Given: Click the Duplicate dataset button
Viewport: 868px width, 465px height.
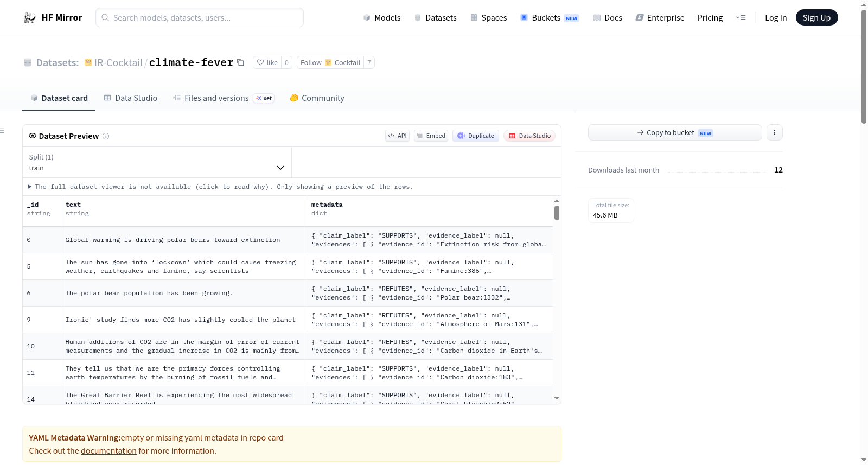Looking at the screenshot, I should click(x=476, y=136).
